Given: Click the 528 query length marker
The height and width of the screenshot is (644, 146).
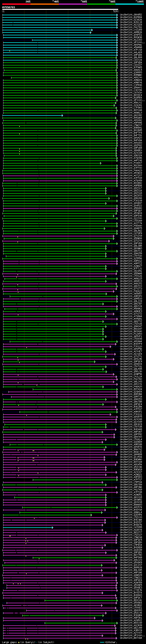Looking at the screenshot, I should pyautogui.click(x=115, y=11).
